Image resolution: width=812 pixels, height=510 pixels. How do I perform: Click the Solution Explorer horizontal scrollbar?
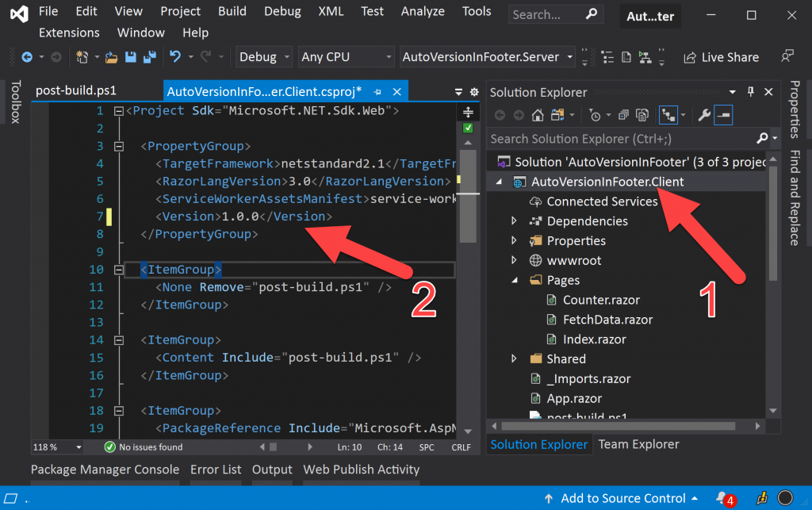tap(619, 426)
